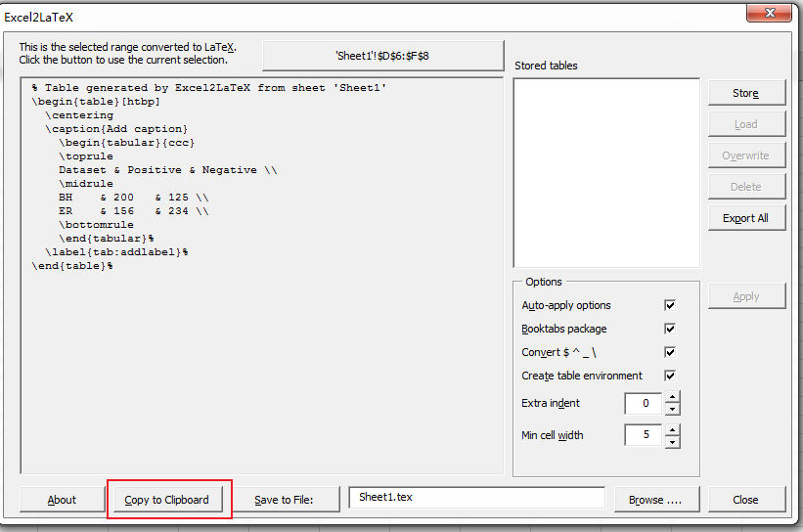
Task: Click the Export All button
Action: pyautogui.click(x=746, y=218)
